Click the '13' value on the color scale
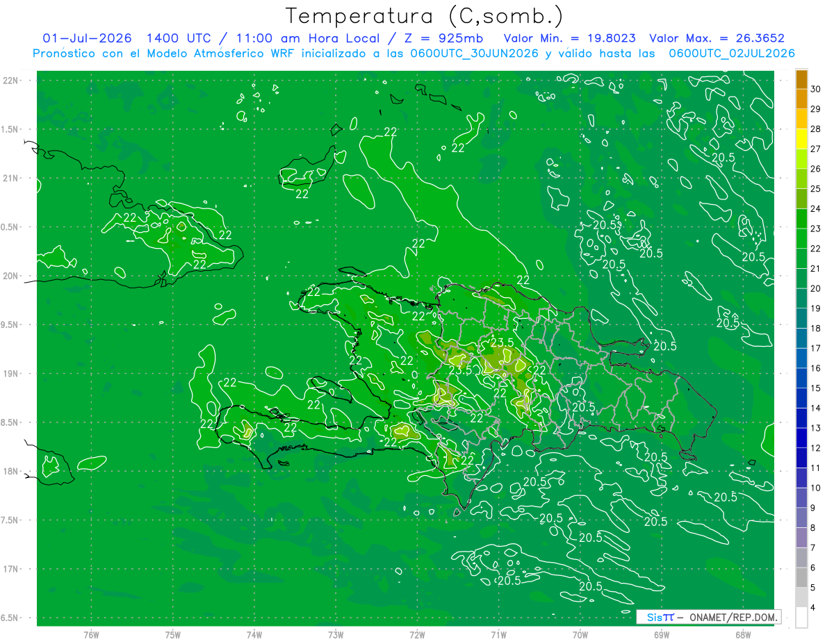Image resolution: width=834 pixels, height=644 pixels. [x=816, y=429]
